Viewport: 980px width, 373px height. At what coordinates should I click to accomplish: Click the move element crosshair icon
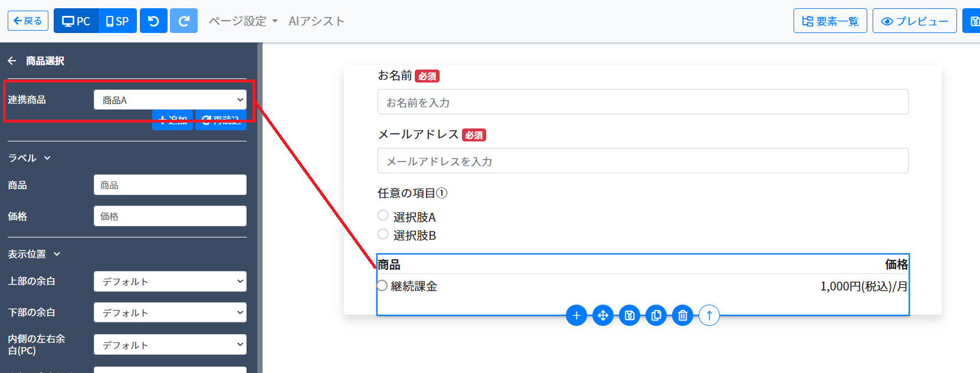603,315
